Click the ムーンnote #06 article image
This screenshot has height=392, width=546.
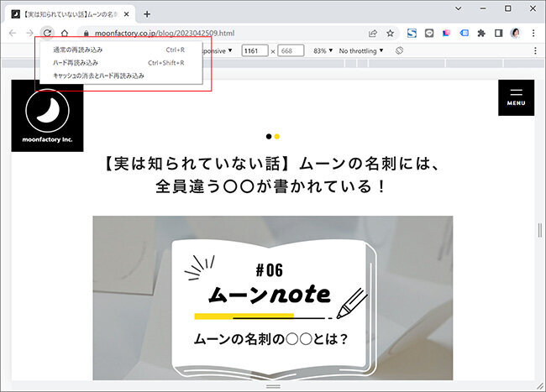point(273,298)
